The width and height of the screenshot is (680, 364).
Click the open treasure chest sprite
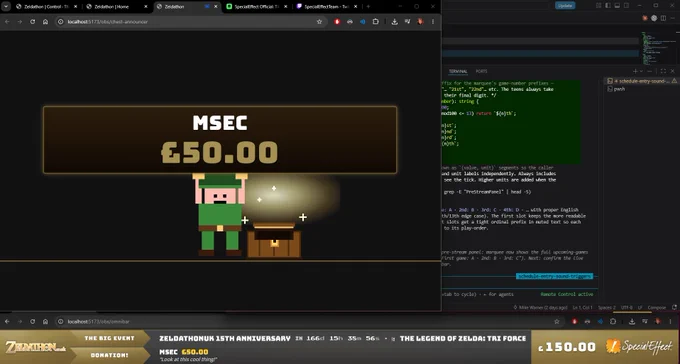[x=274, y=240]
